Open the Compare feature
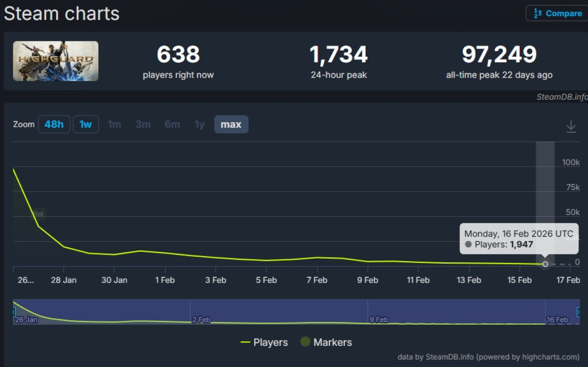Viewport: 588px width, 367px height. click(564, 13)
